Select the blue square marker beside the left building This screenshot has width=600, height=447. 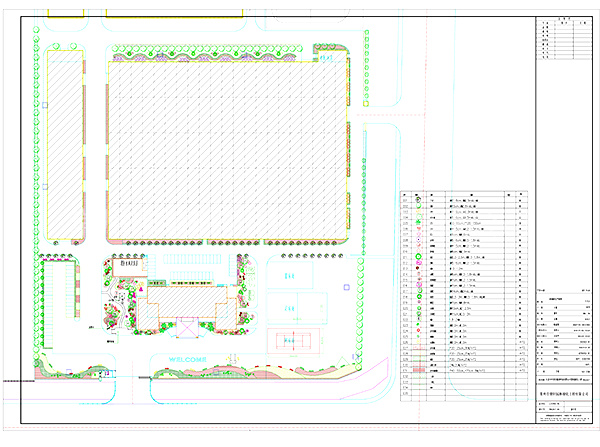pyautogui.click(x=45, y=104)
